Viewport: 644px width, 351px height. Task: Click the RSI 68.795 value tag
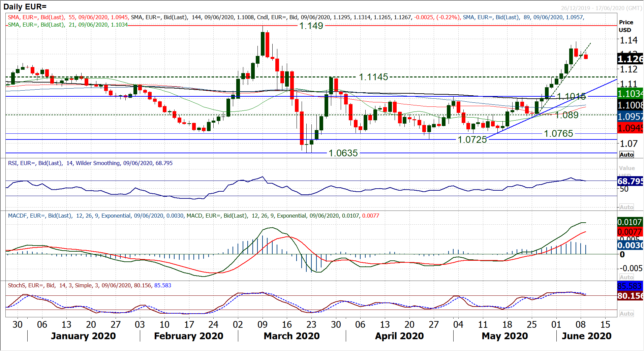point(630,181)
